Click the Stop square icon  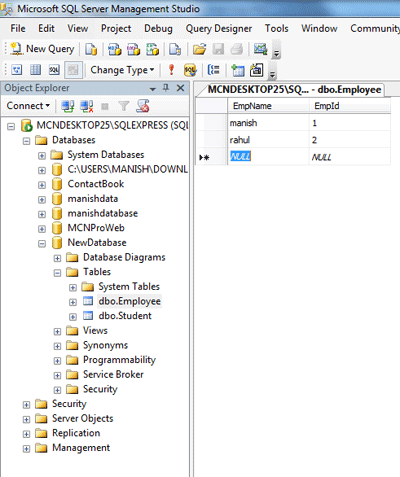(x=105, y=106)
